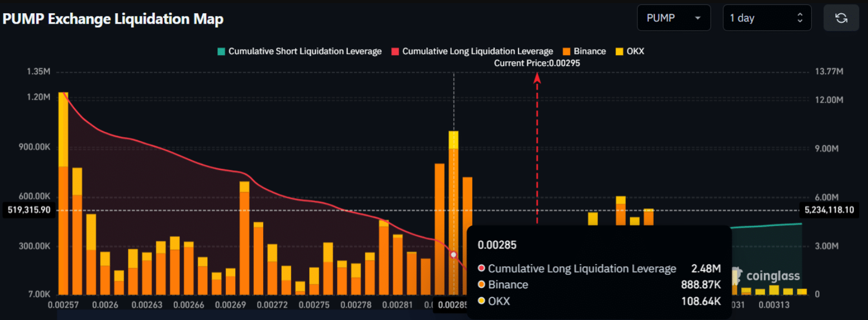Toggle Cumulative Long Liquidation Leverage legend series
This screenshot has height=320, width=868.
(x=472, y=51)
